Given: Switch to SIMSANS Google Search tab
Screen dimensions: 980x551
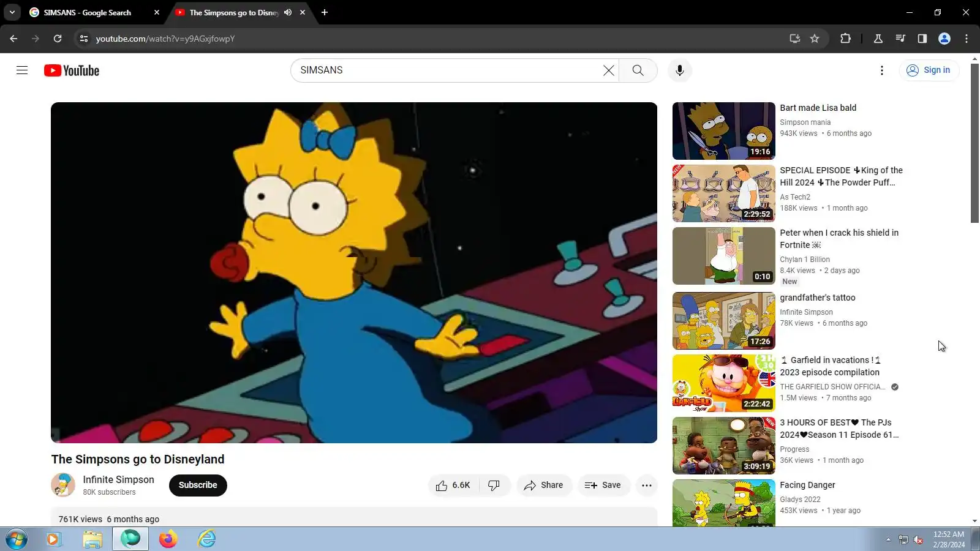Looking at the screenshot, I should pyautogui.click(x=88, y=12).
